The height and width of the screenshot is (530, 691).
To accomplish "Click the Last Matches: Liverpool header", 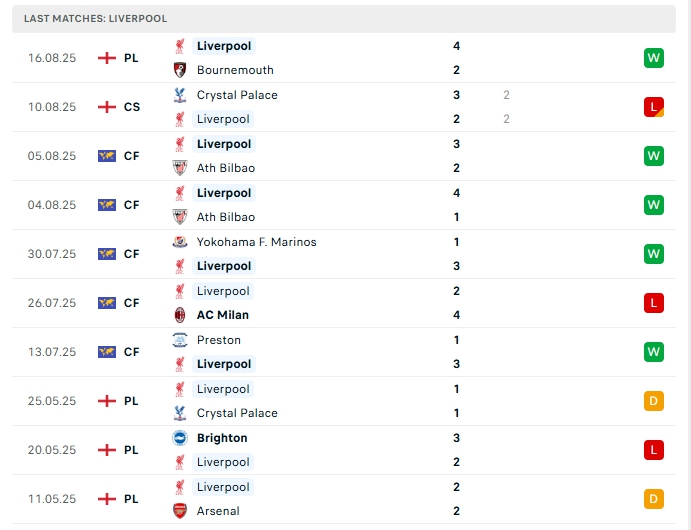I will pyautogui.click(x=96, y=18).
